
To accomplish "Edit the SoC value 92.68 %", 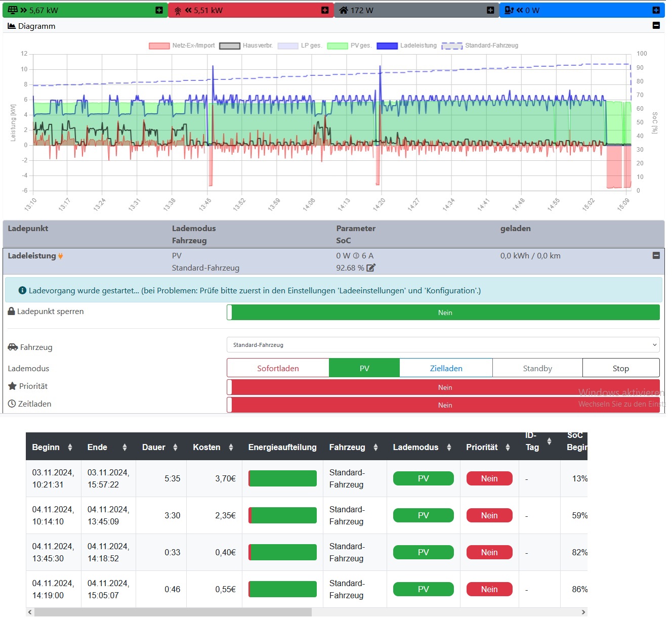I will 371,268.
